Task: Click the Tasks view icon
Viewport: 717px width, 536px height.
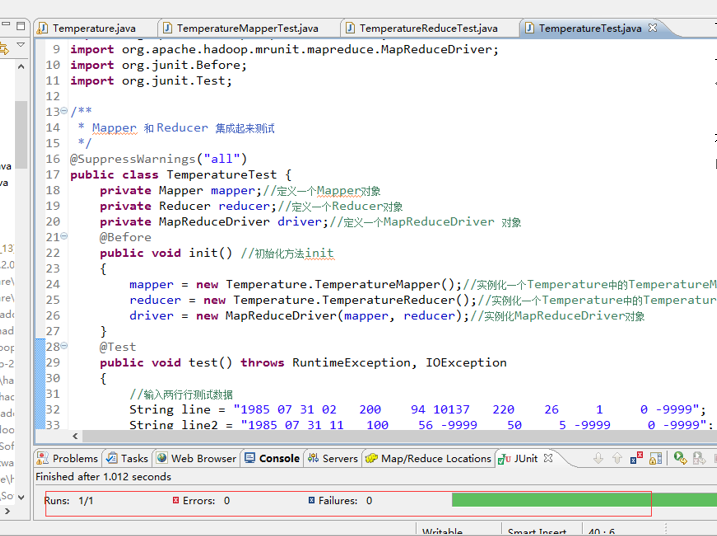Action: click(112, 458)
